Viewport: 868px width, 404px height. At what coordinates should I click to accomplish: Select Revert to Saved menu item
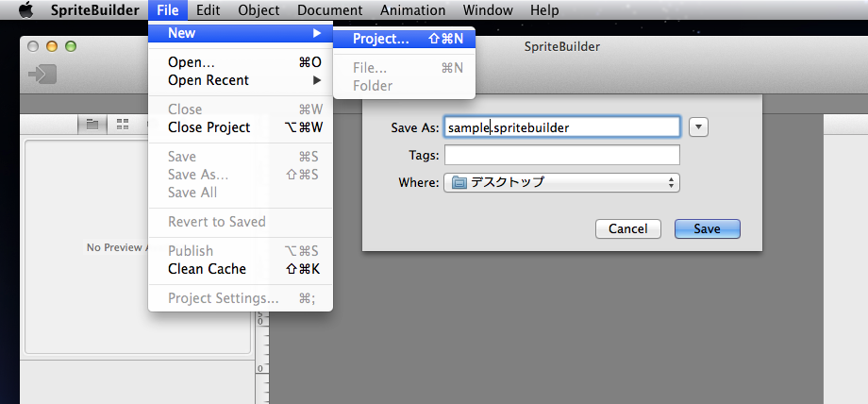(241, 222)
